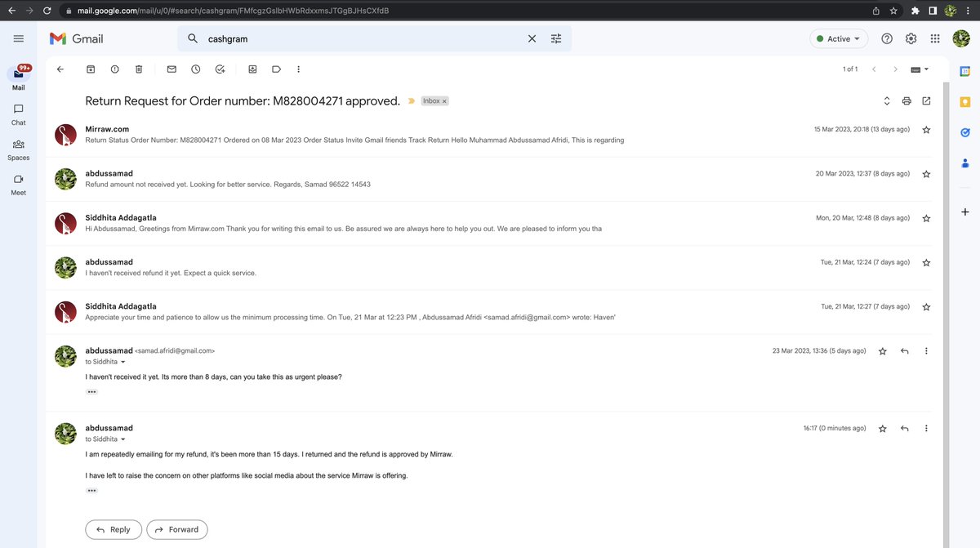Snooze this conversation
Viewport: 980px width, 548px height.
tap(196, 69)
